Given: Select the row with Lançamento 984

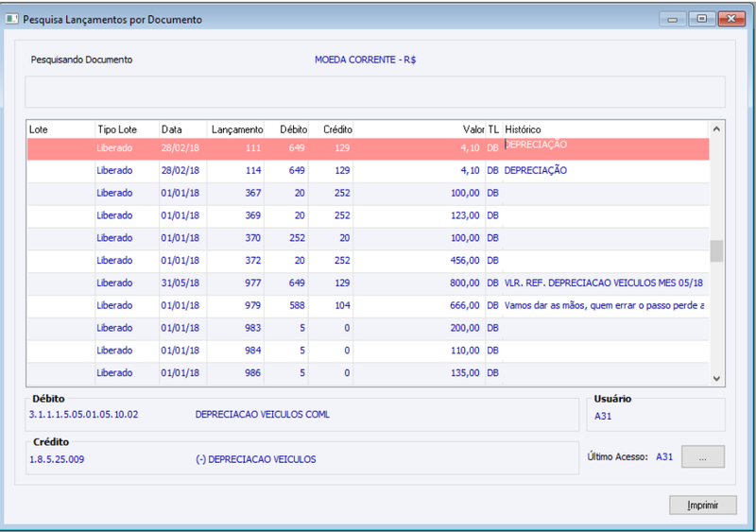Looking at the screenshot, I should tap(368, 351).
